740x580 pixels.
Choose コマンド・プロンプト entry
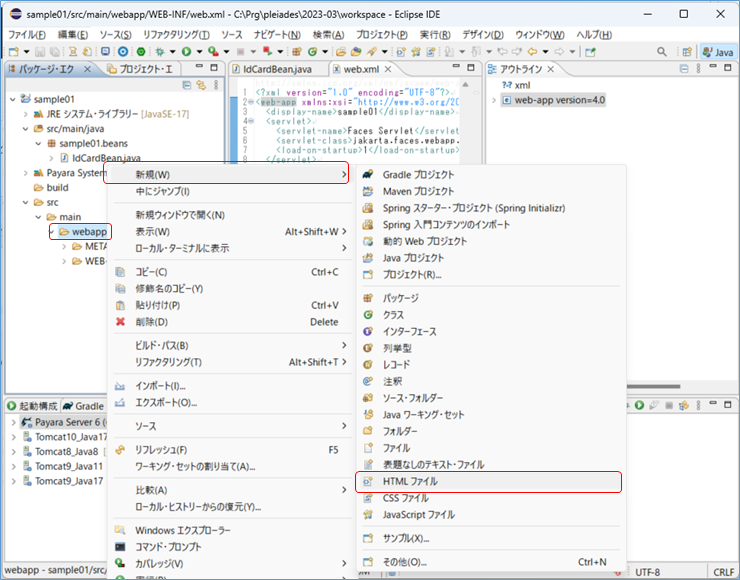[231, 546]
